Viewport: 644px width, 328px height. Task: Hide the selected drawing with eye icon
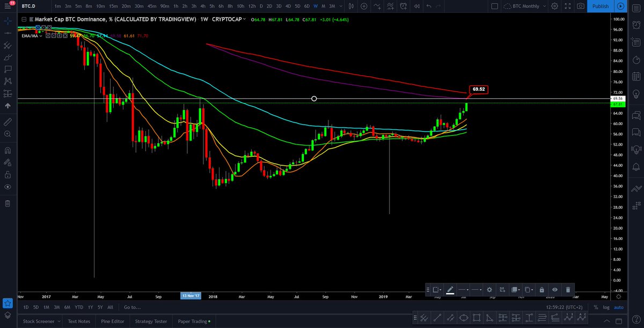[x=554, y=289]
